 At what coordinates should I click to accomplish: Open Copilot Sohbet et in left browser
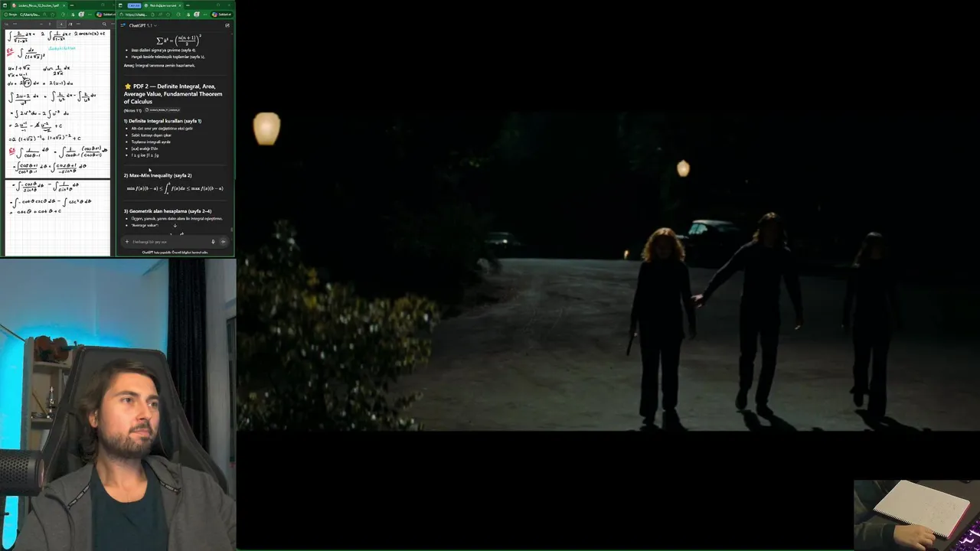pos(105,15)
